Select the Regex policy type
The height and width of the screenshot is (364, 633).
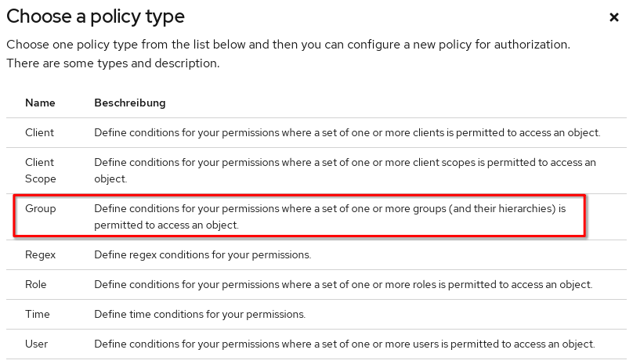pyautogui.click(x=41, y=254)
